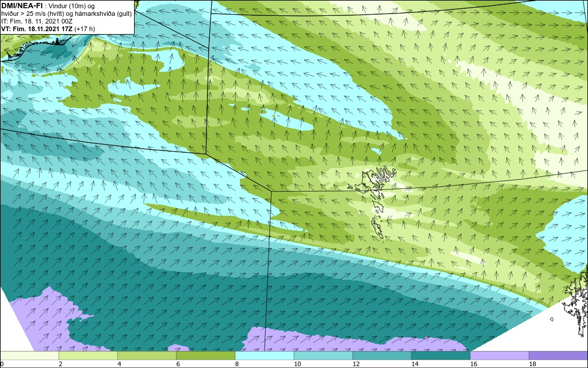Click the legend value '10'
588x368 pixels.
298,364
